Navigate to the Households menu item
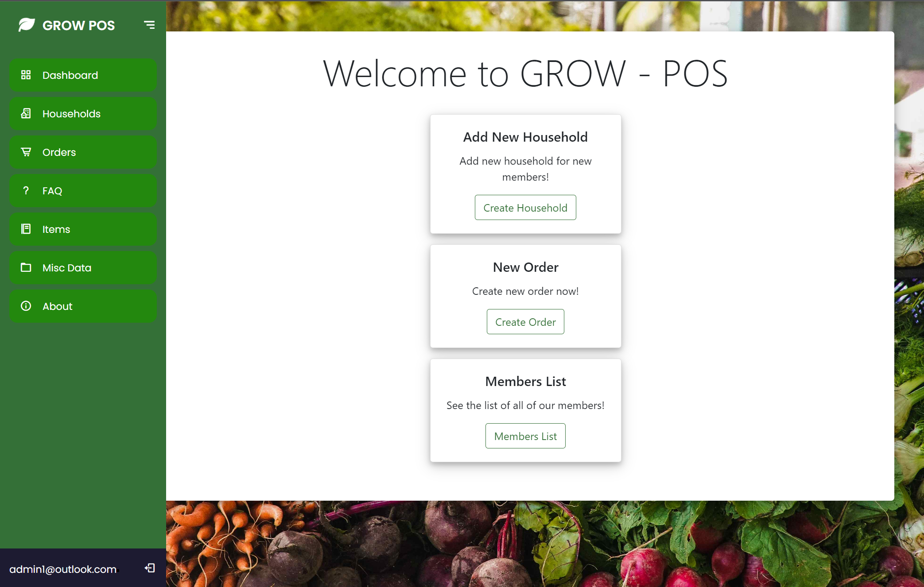 click(80, 113)
